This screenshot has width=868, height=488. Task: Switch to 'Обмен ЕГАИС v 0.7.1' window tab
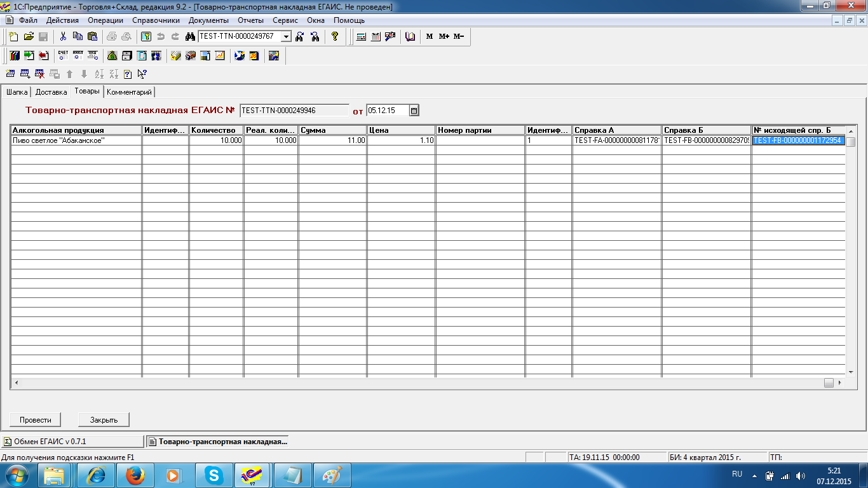click(72, 441)
